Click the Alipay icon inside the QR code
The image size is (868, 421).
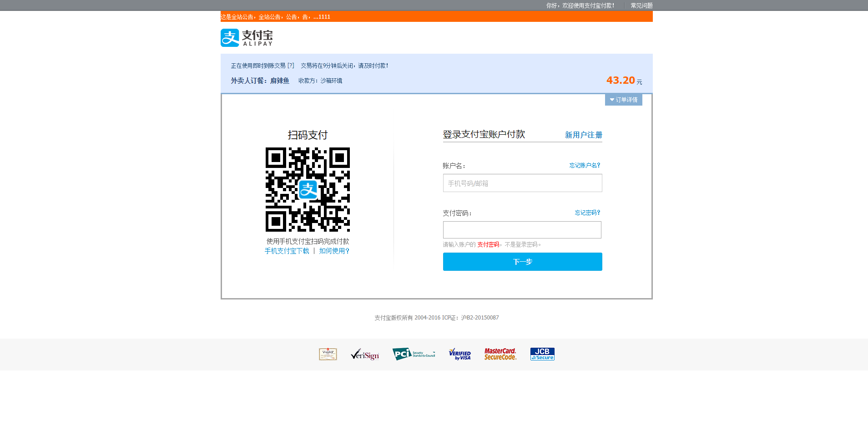pyautogui.click(x=308, y=189)
